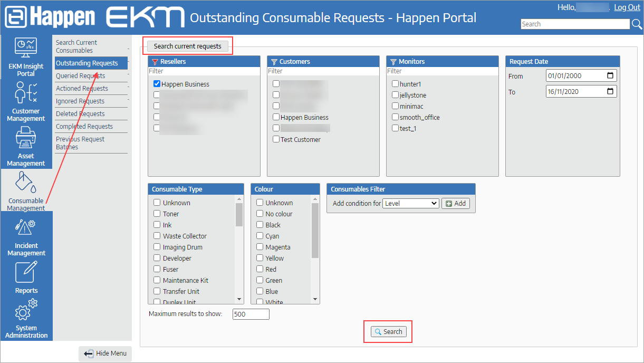The width and height of the screenshot is (644, 363).
Task: Click the EKM logo in header
Action: (x=146, y=17)
